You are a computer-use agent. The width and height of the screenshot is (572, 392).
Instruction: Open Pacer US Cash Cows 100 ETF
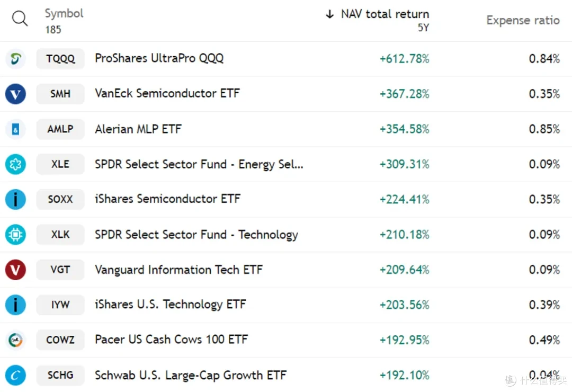[171, 340]
